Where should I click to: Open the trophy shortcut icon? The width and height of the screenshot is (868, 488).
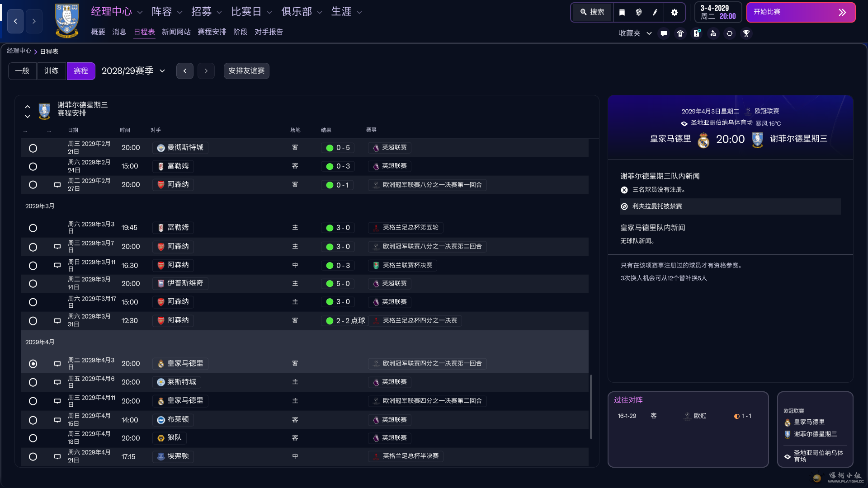click(x=746, y=33)
